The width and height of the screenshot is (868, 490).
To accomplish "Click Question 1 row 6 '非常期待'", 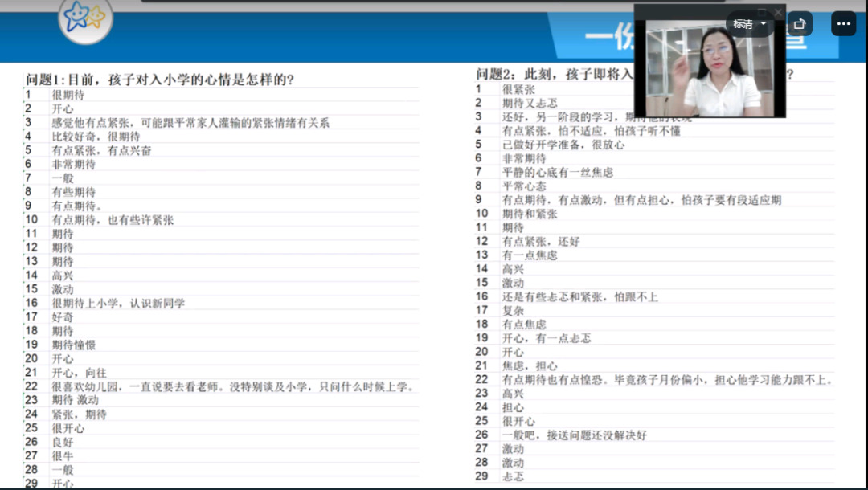I will pos(74,164).
